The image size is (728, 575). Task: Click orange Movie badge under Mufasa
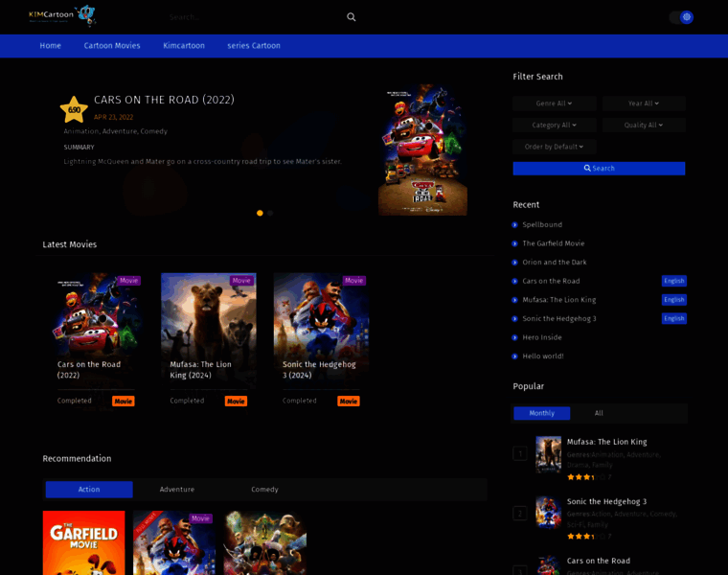[x=236, y=402]
